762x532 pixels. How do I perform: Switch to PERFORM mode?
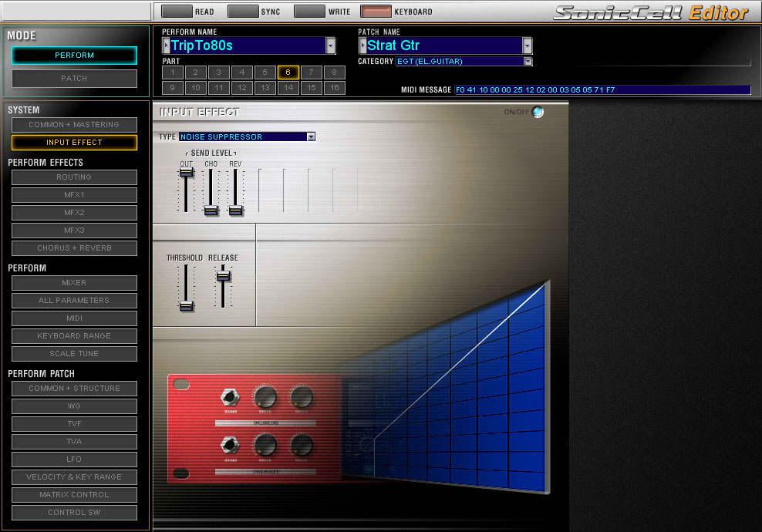[74, 56]
